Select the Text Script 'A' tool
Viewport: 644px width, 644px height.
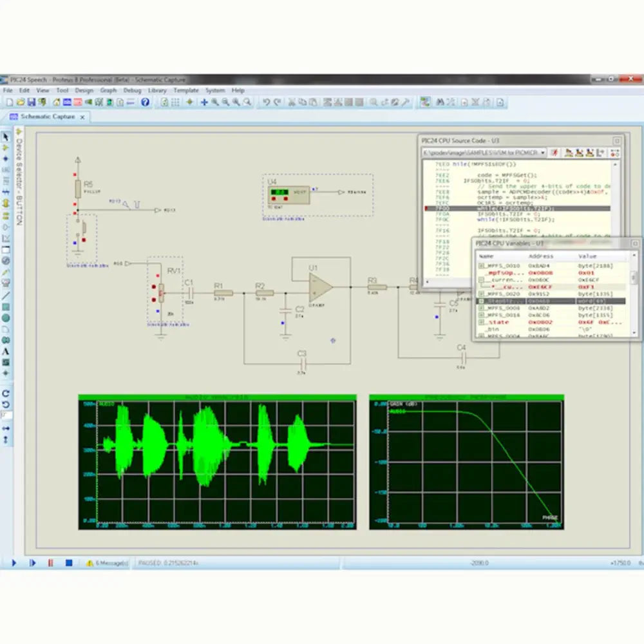6,352
